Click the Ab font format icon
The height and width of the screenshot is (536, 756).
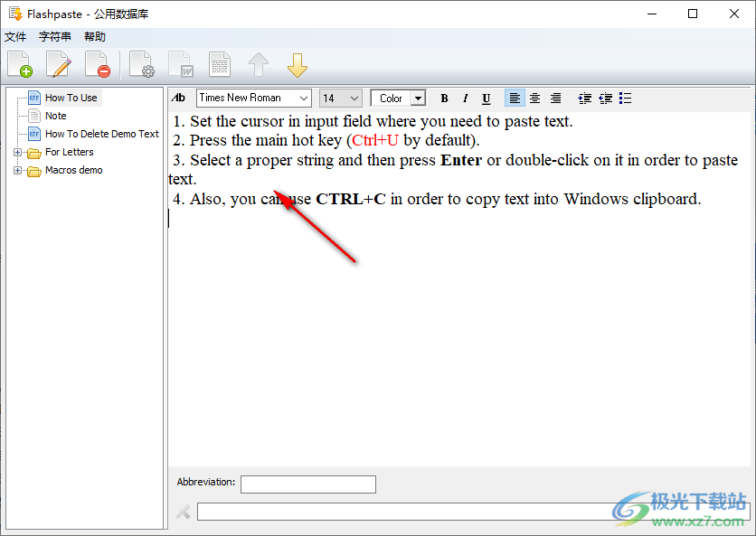coord(178,98)
